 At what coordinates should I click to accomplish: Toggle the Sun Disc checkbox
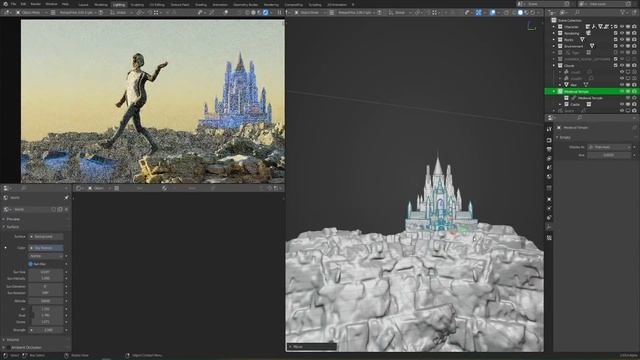(x=31, y=264)
